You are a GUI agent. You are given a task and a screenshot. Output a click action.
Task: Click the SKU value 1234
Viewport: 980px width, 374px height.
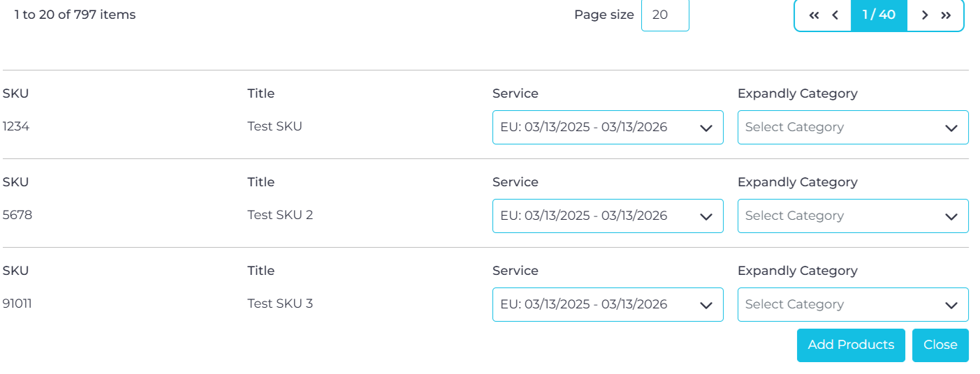[16, 126]
